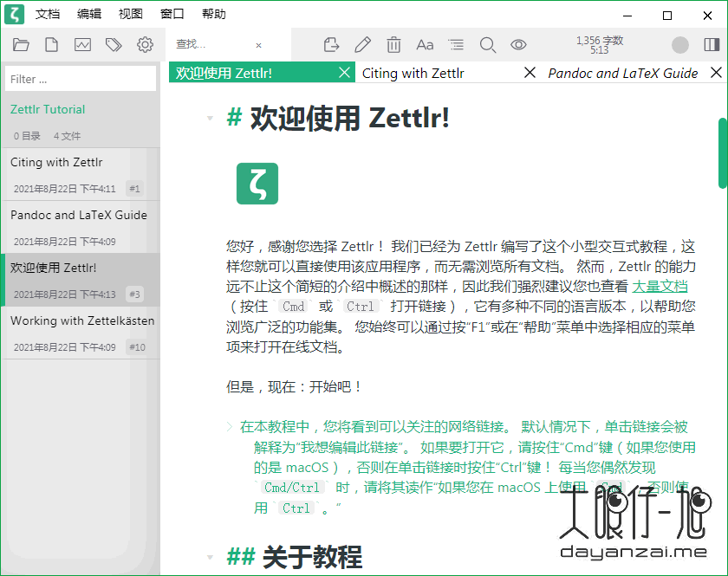Open the 窗口 menu

172,15
